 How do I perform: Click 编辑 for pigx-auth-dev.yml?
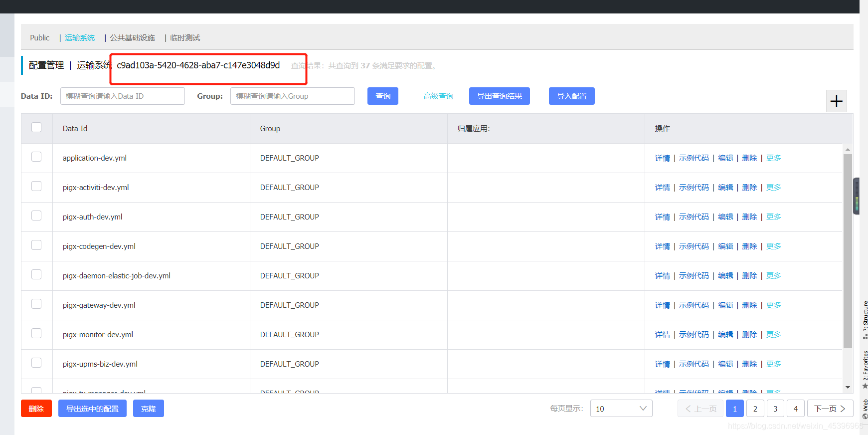(x=725, y=217)
